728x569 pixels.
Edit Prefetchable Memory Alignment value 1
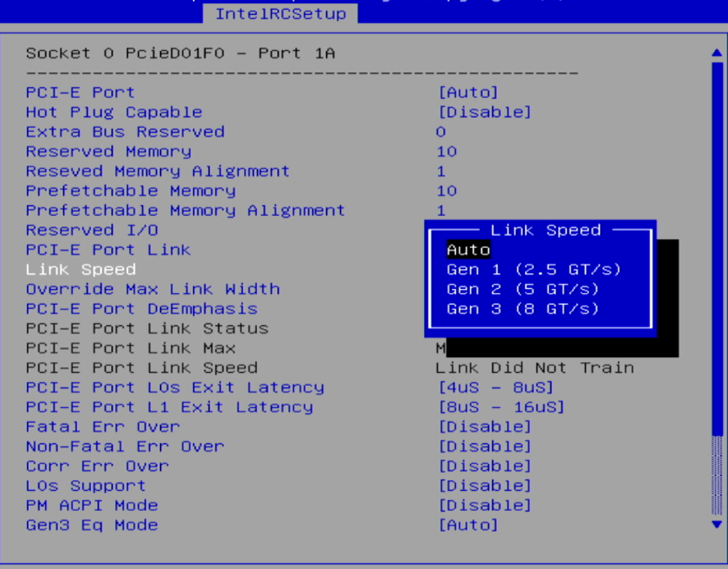(x=440, y=210)
